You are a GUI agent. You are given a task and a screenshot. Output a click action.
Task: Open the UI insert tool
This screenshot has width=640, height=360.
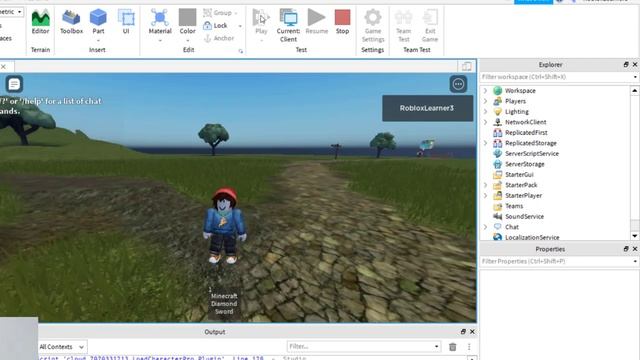[126, 22]
